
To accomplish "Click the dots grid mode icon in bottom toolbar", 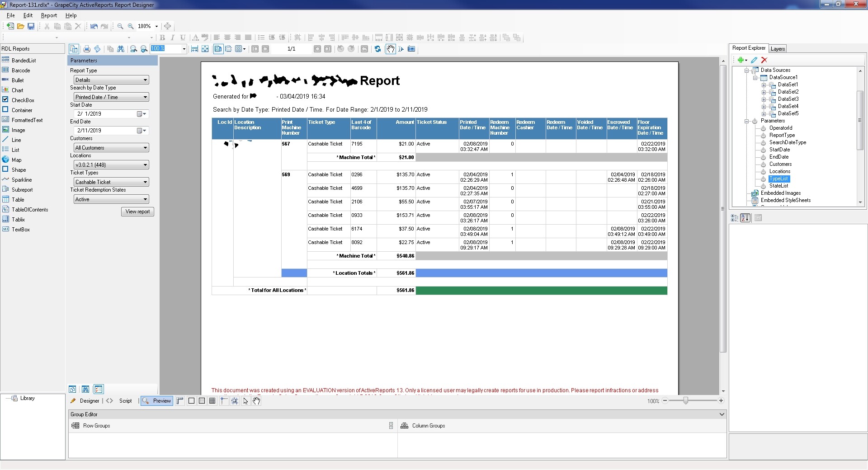I will pos(202,401).
